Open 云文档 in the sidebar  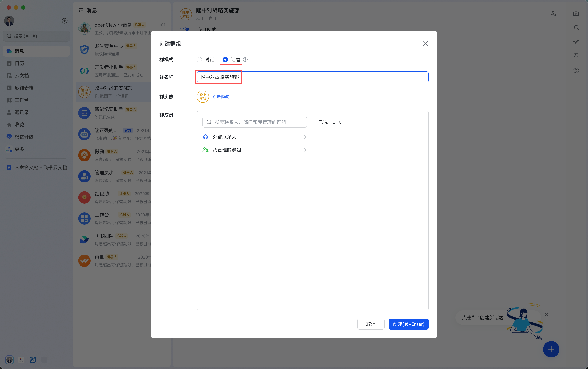point(21,76)
